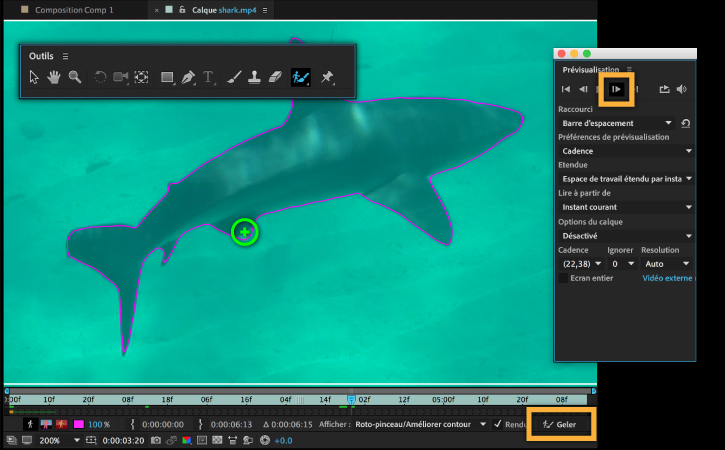Activate the Eraser tool

click(x=275, y=77)
